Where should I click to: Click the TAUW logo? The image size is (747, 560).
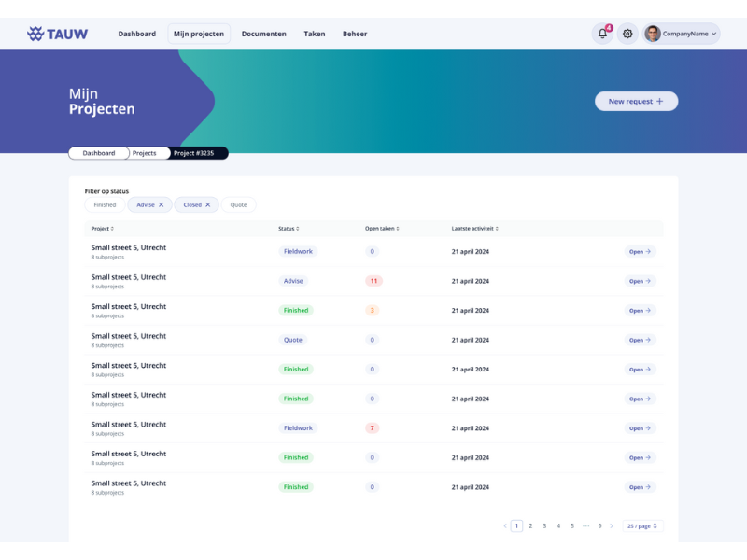pos(58,34)
